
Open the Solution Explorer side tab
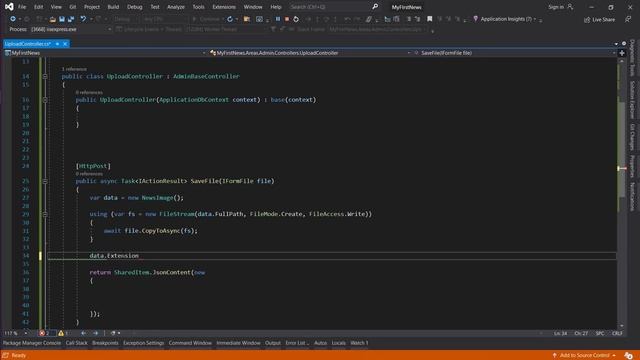[633, 100]
